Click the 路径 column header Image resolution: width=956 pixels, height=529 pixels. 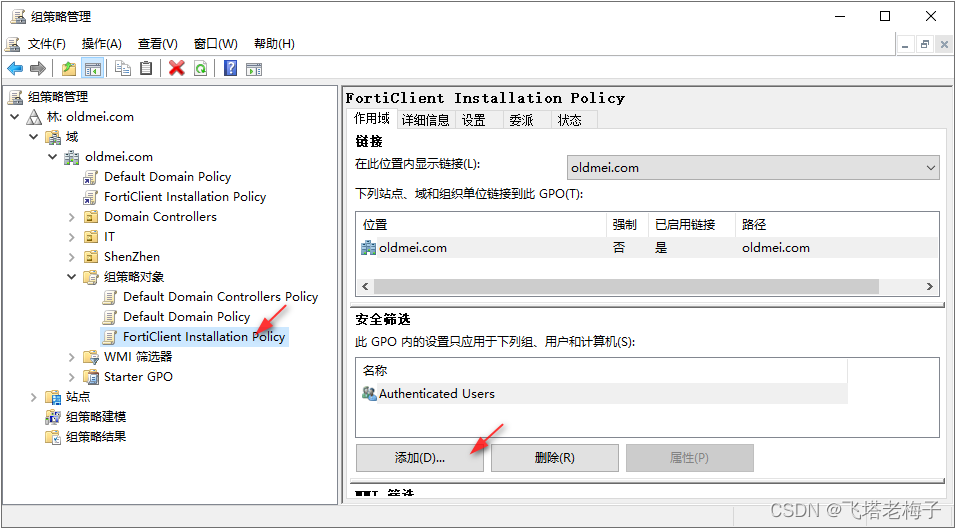[x=836, y=224]
